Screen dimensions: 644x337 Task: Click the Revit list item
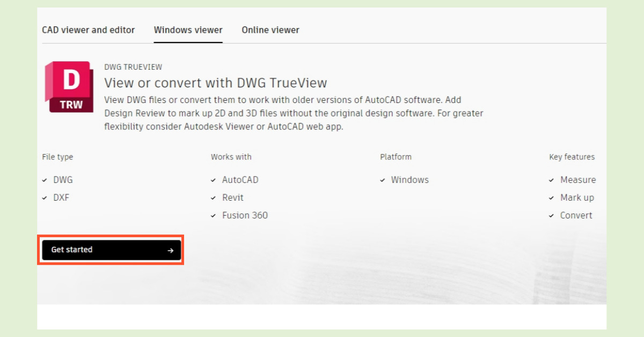[233, 197]
